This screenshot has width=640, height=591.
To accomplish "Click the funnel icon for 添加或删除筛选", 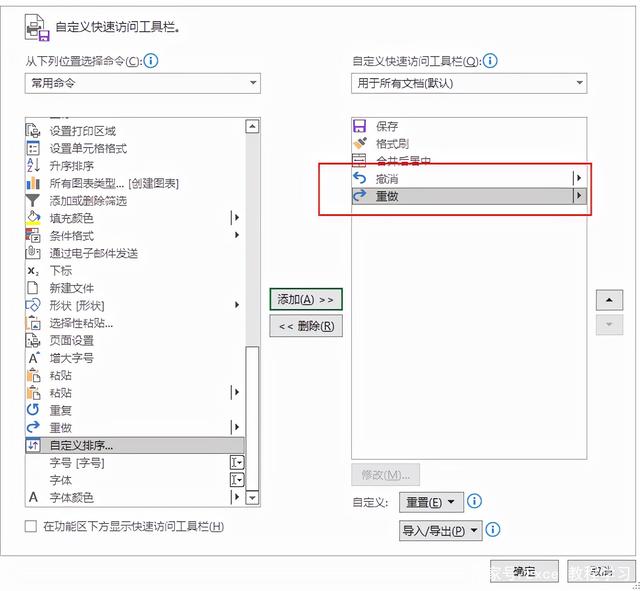I will pos(33,200).
